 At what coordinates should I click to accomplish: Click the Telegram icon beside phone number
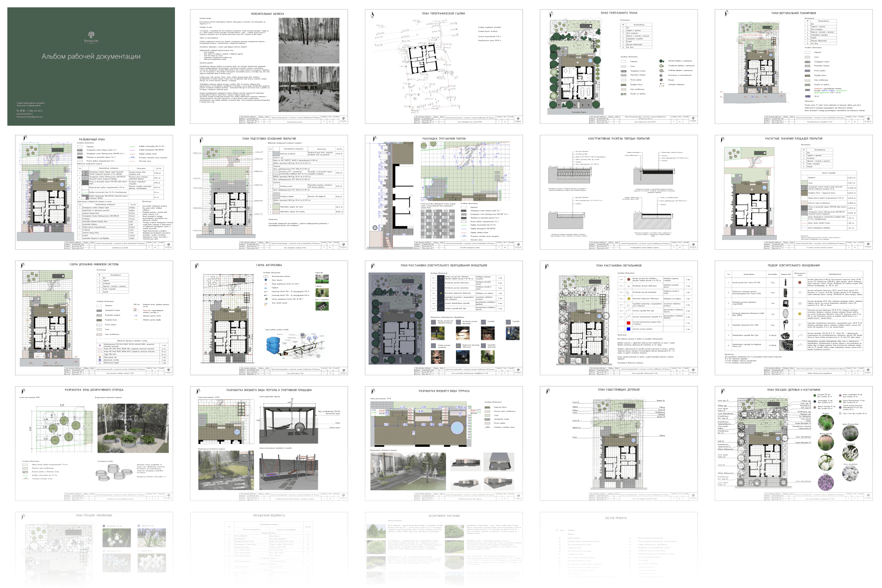coord(21,111)
